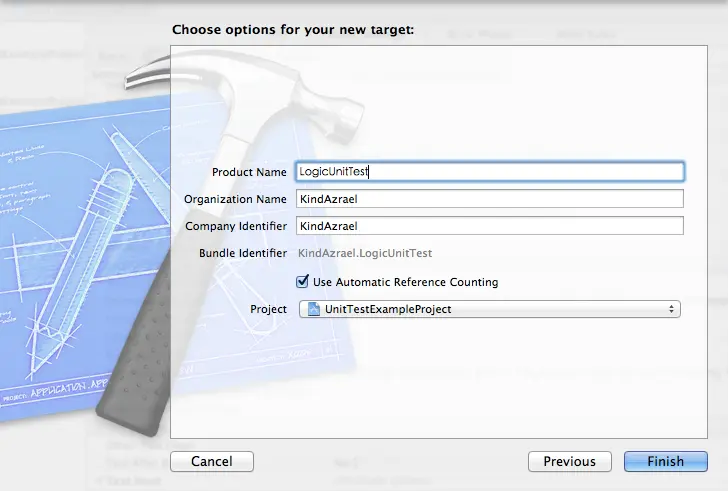The height and width of the screenshot is (491, 728).
Task: Cancel the new target dialog
Action: coord(212,461)
